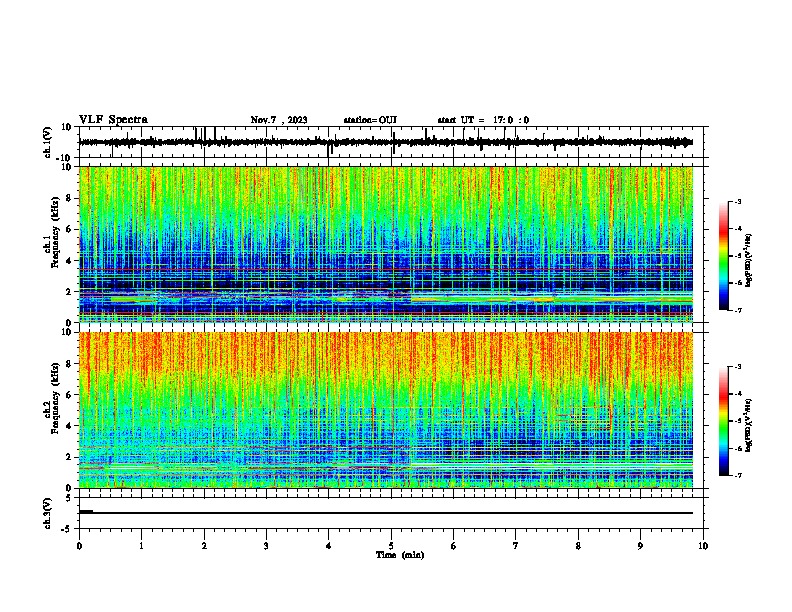Screen dimensions: 792x612
Task: Click the "ch.3(V)" axis label
Action: [48, 513]
